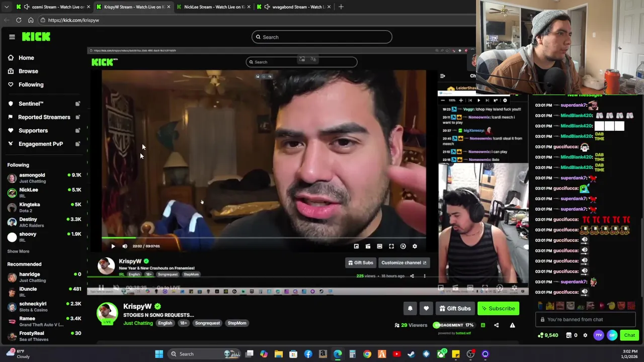Subscribe to KrispyW
Viewport: 644px width, 362px height.
click(498, 309)
